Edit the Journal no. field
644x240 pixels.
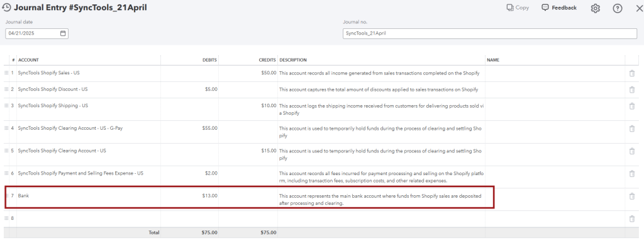490,34
